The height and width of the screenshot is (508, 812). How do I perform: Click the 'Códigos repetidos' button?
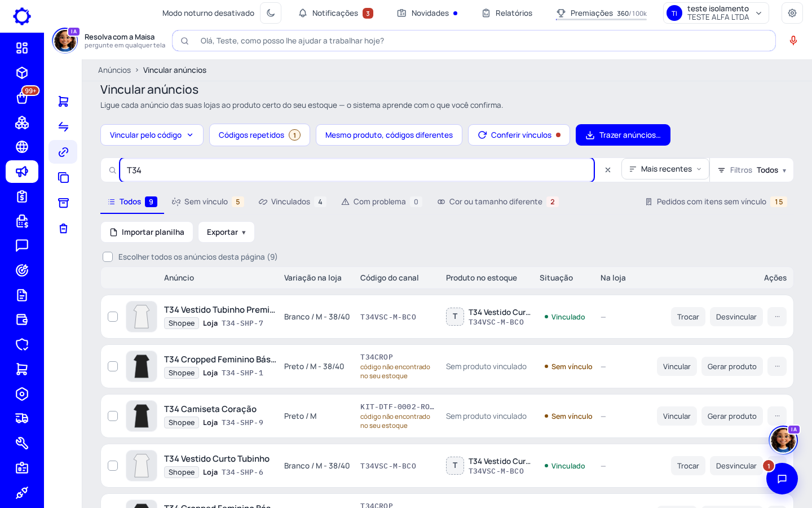(x=259, y=135)
